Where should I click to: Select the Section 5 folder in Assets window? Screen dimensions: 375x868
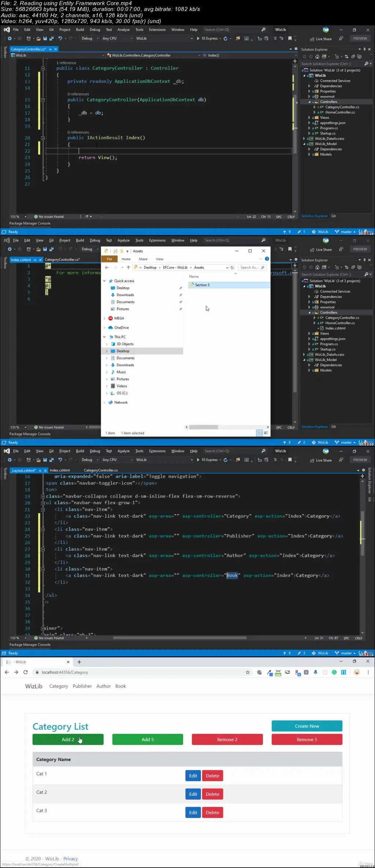(229, 285)
